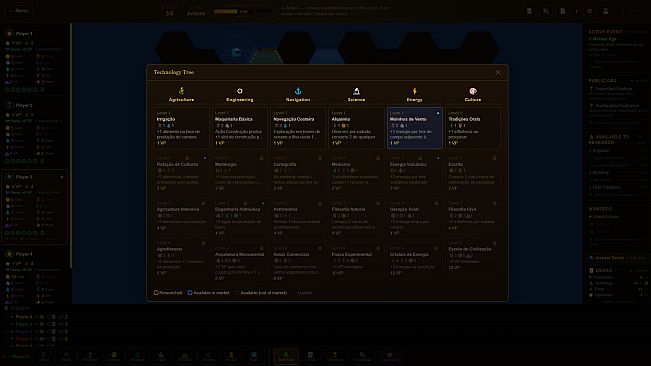The width and height of the screenshot is (651, 366).
Task: Toggle the Available (out of market) checkbox
Action: click(238, 293)
